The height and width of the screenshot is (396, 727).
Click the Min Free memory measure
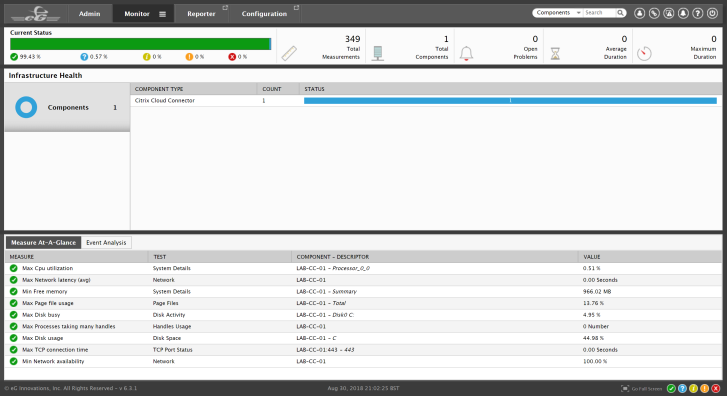click(x=45, y=291)
